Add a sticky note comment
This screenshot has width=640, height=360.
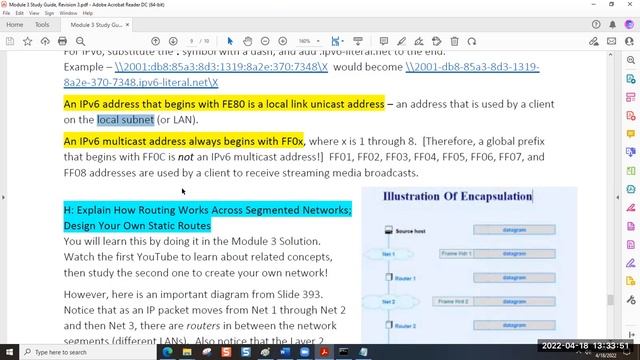click(384, 41)
